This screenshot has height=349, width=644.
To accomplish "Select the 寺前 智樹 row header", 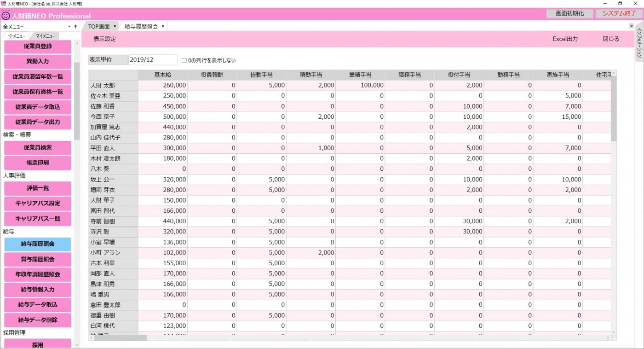I will (x=113, y=221).
